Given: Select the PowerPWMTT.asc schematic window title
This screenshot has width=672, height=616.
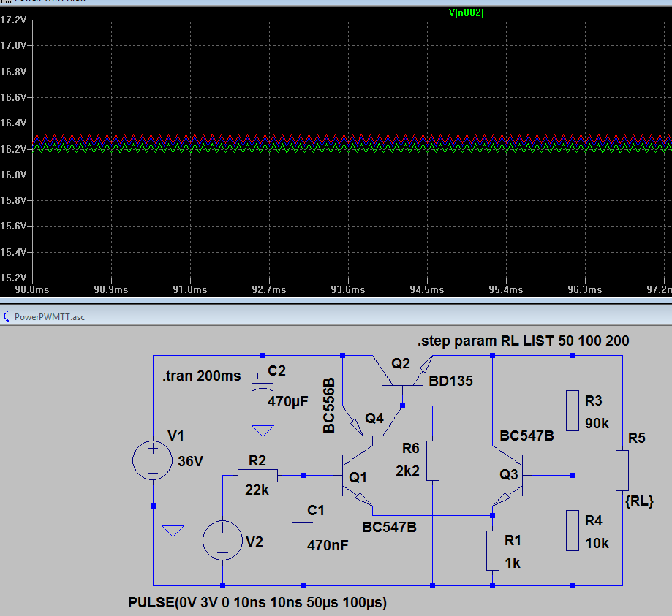Looking at the screenshot, I should click(x=49, y=317).
